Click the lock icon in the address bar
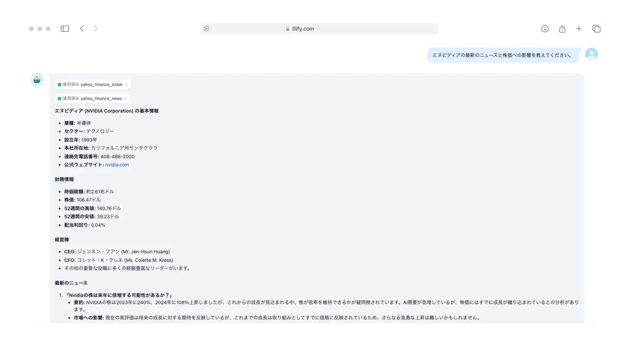 point(288,28)
